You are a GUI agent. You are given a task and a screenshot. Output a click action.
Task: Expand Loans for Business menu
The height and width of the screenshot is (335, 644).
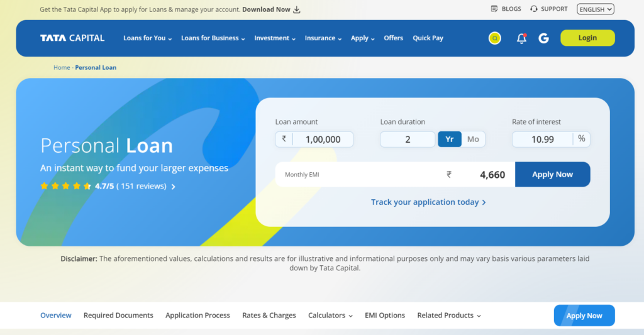click(213, 38)
